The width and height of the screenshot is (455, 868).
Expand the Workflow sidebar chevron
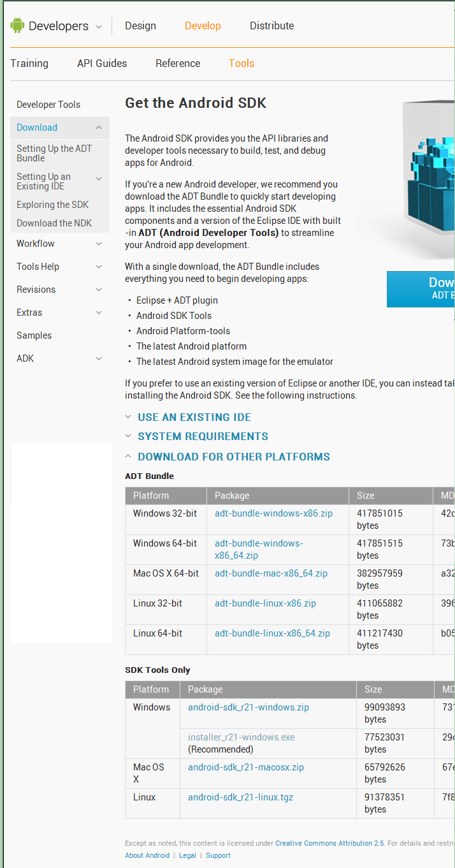pos(99,244)
